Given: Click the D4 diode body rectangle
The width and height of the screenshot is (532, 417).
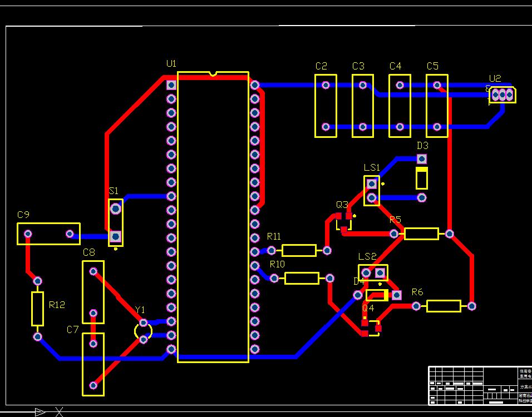Looking at the screenshot, I should (x=377, y=295).
